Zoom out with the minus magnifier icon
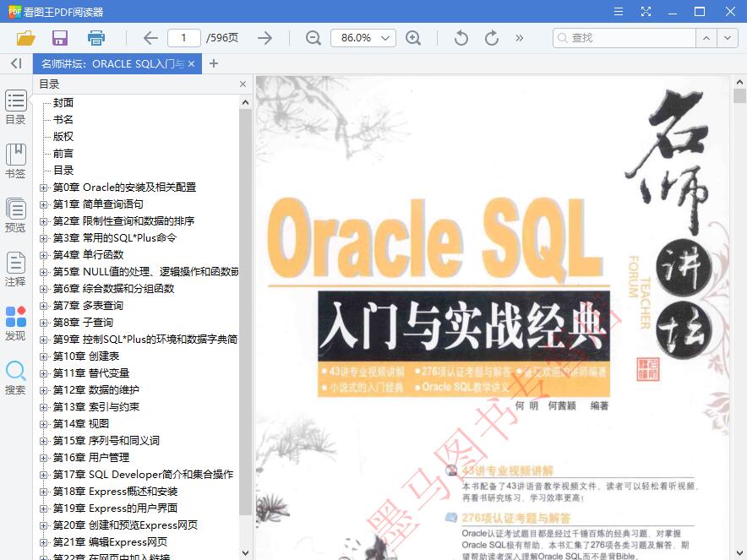The image size is (747, 560). pos(313,38)
